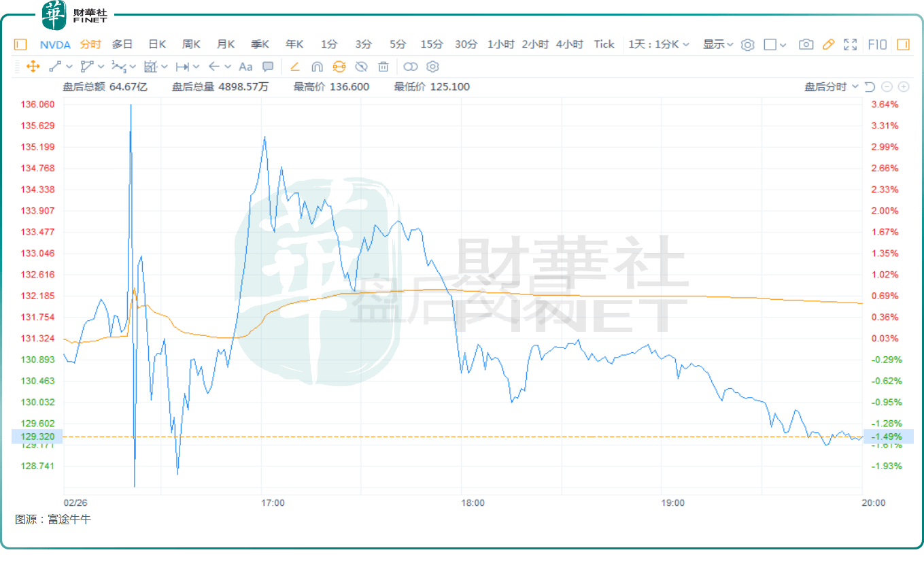This screenshot has width=924, height=563.
Task: Click the overlapping circles compare icon
Action: 411,67
